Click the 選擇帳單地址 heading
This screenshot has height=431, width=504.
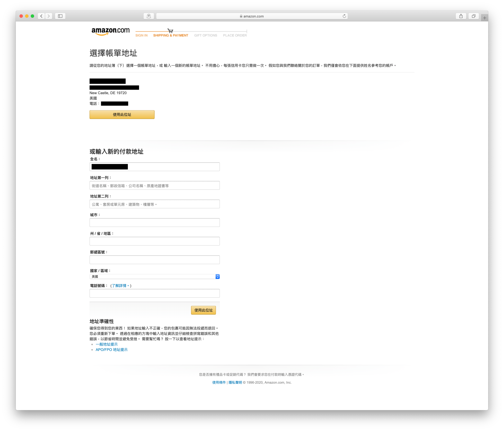(113, 53)
